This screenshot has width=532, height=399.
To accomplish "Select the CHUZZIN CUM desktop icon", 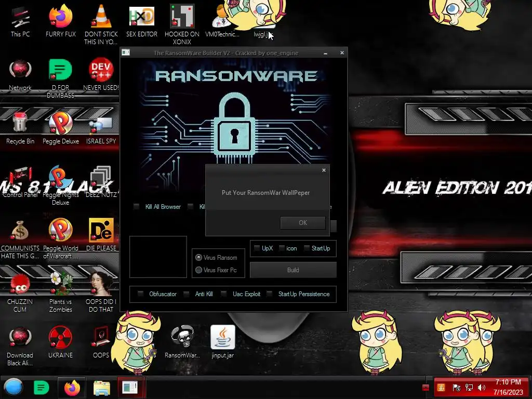I will [20, 293].
